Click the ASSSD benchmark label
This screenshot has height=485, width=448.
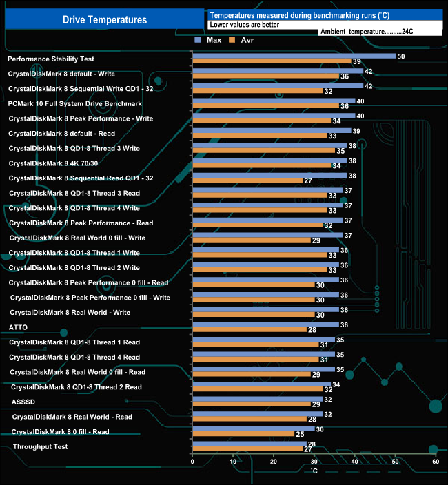point(23,402)
